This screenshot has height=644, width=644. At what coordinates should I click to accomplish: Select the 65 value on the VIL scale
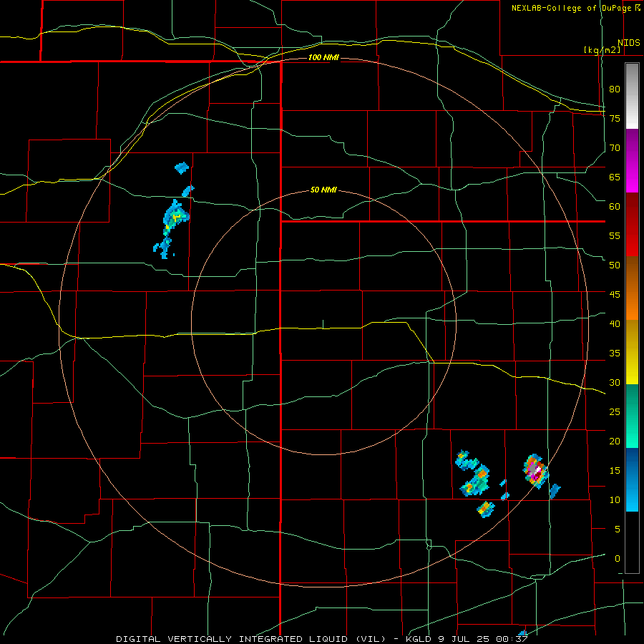615,177
